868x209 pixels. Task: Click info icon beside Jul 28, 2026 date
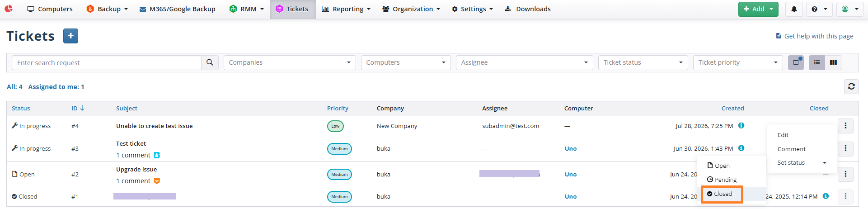tap(741, 126)
